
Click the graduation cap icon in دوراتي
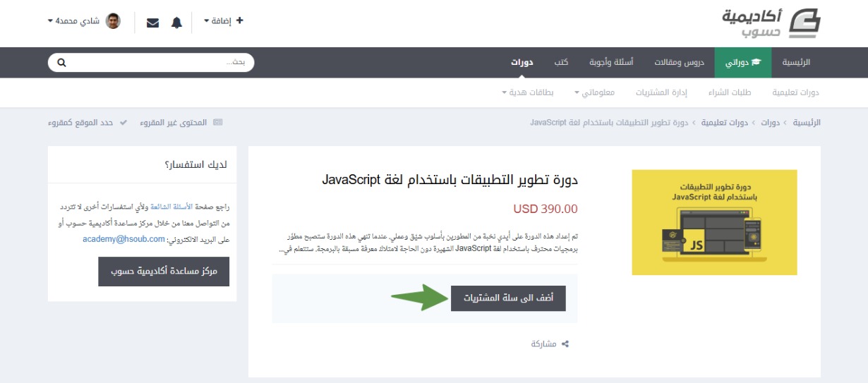point(756,63)
